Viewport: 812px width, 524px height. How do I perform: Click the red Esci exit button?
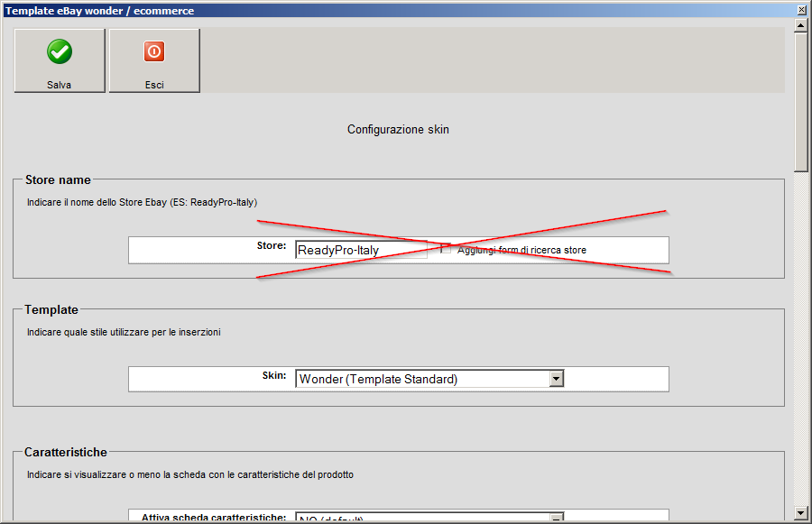click(154, 60)
